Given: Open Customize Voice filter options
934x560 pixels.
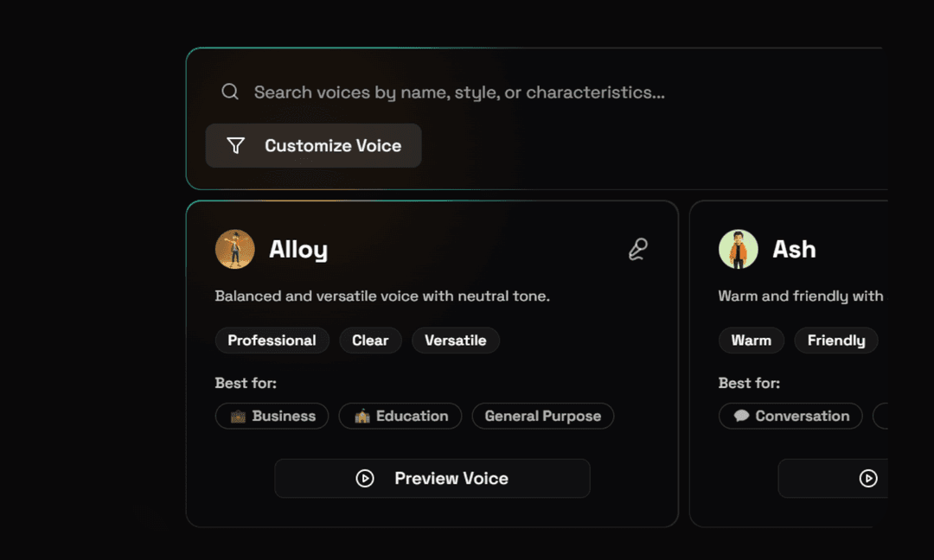Looking at the screenshot, I should [313, 146].
